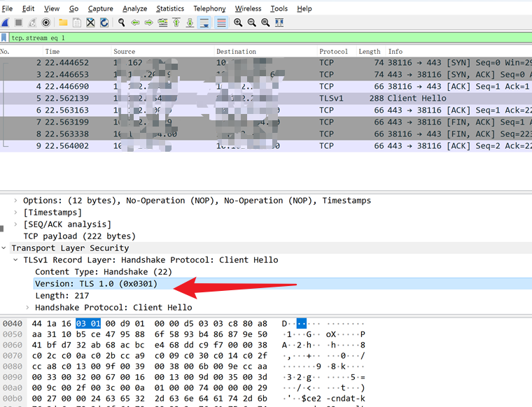Sort packets by the Protocol column header

click(333, 52)
